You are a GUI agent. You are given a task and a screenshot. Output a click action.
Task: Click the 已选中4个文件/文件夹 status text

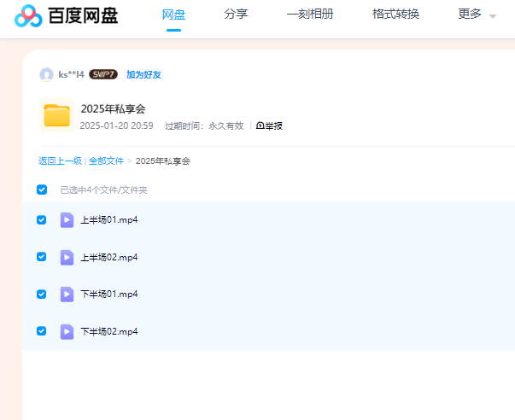pyautogui.click(x=104, y=190)
